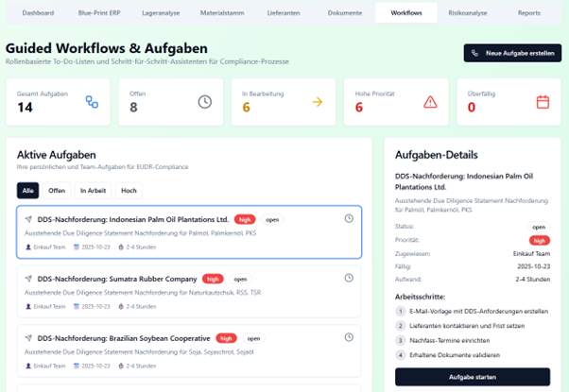Viewport: 569px width, 392px height.
Task: Click the warning triangle in Hohe Priorität card
Action: click(x=430, y=102)
